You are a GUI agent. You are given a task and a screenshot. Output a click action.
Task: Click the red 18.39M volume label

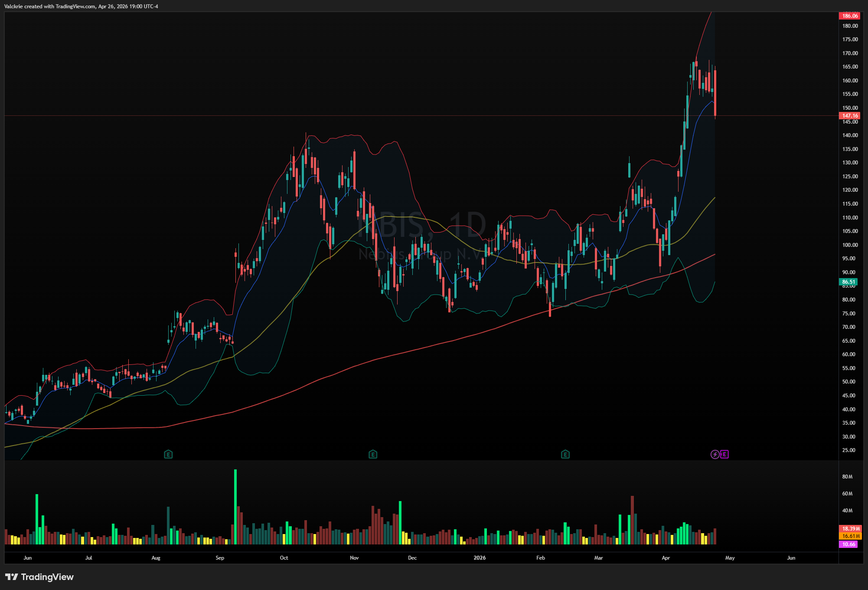[850, 529]
